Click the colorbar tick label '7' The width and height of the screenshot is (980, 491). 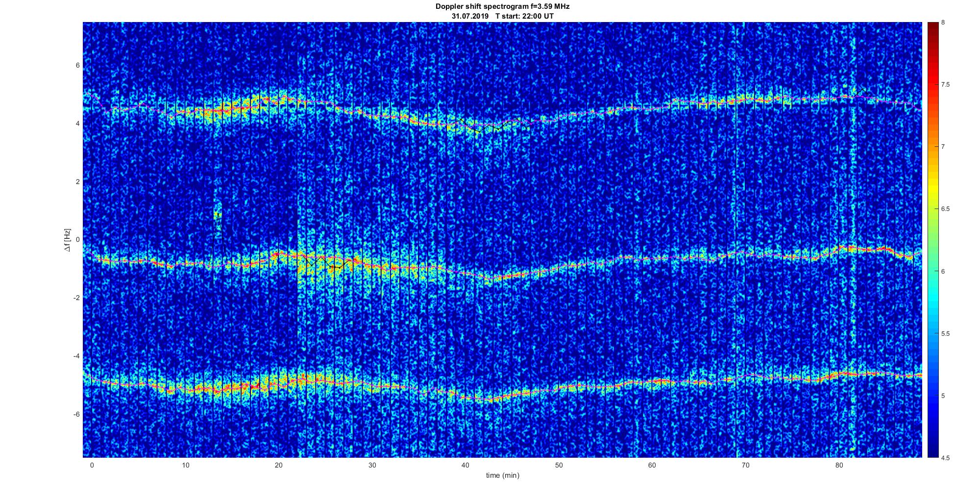point(943,147)
